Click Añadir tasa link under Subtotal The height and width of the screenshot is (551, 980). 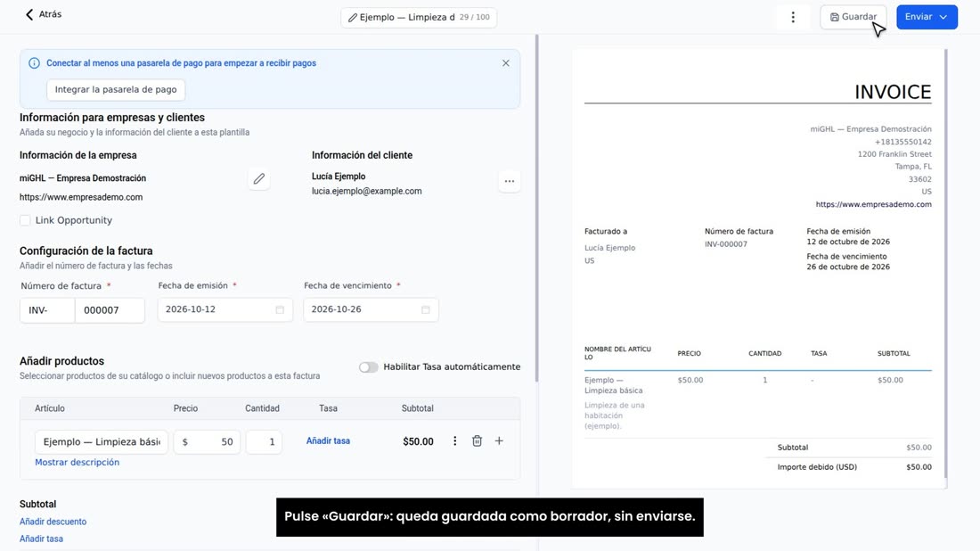coord(41,539)
